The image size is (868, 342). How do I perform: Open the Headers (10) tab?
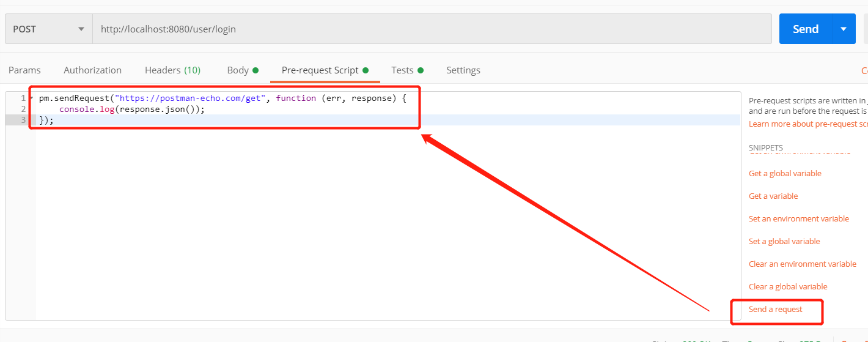(172, 70)
